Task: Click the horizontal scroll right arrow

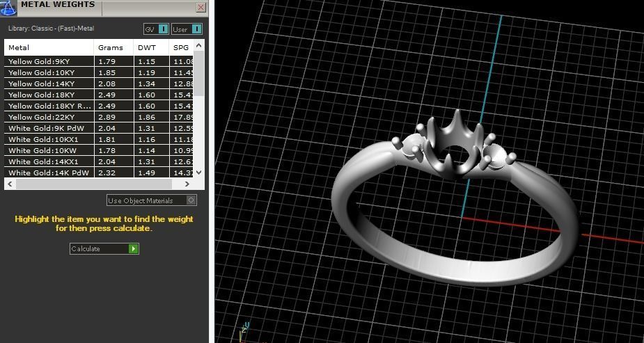Action: pos(187,184)
